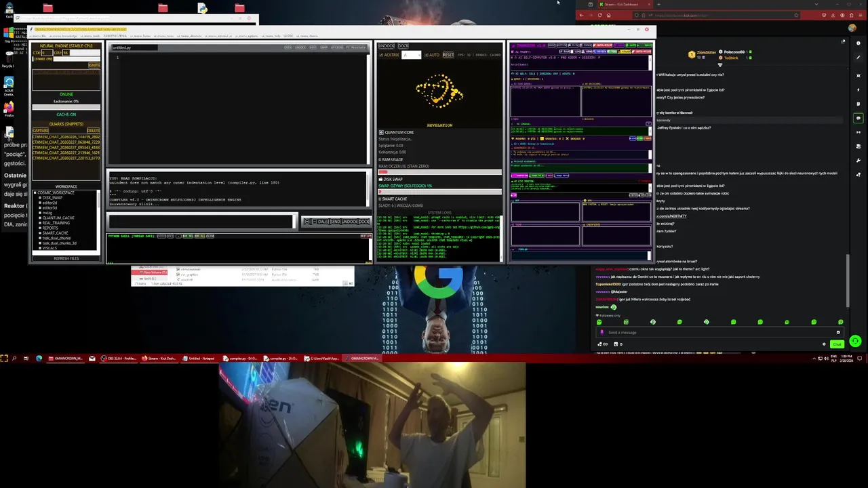The width and height of the screenshot is (868, 488).
Task: Click the green Chat button in Kick
Action: click(837, 344)
